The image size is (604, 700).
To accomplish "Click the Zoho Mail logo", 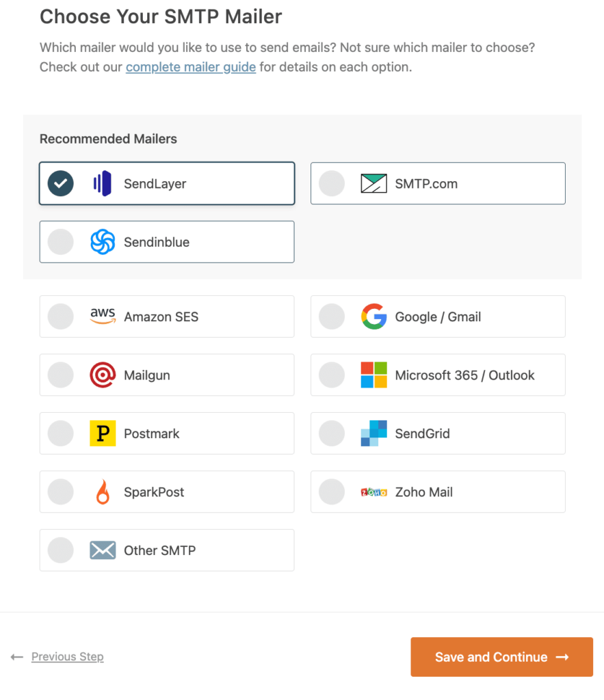I will point(373,492).
